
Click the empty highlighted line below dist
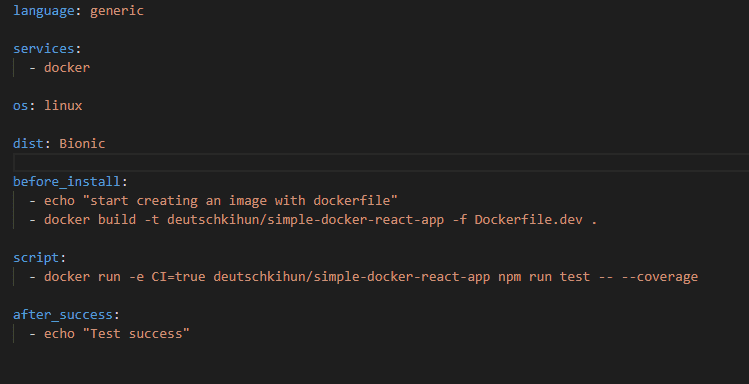pos(381,162)
